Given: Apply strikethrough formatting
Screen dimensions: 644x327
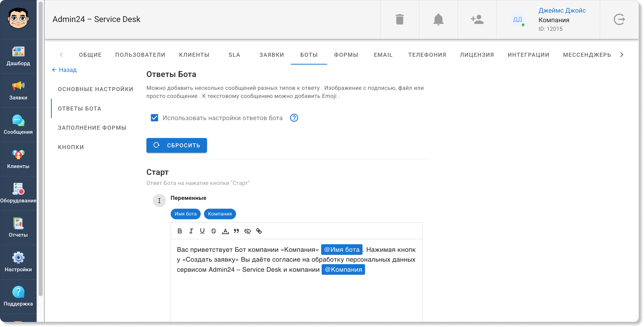Looking at the screenshot, I should [x=214, y=231].
